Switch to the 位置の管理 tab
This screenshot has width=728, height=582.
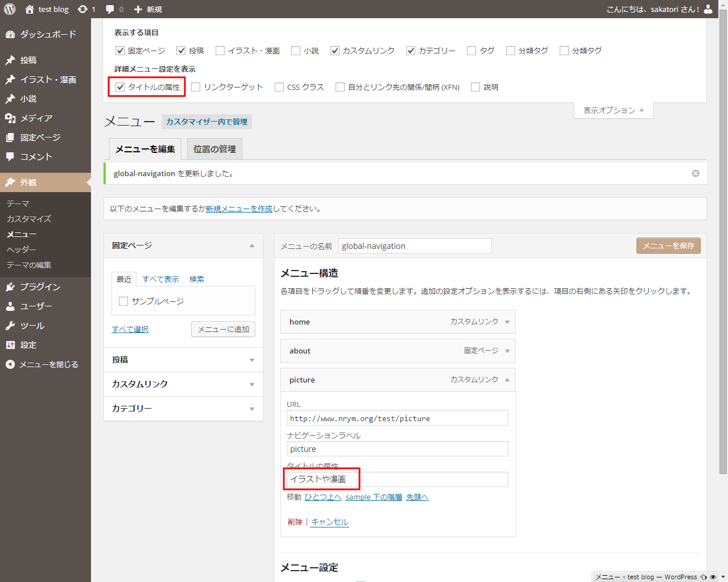click(x=214, y=149)
